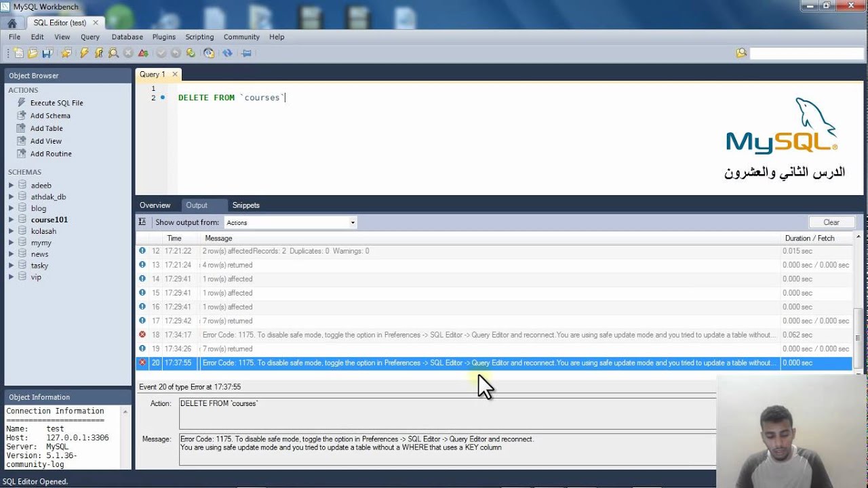Viewport: 868px width, 488px height.
Task: Open the Scripting menu
Action: pyautogui.click(x=199, y=37)
